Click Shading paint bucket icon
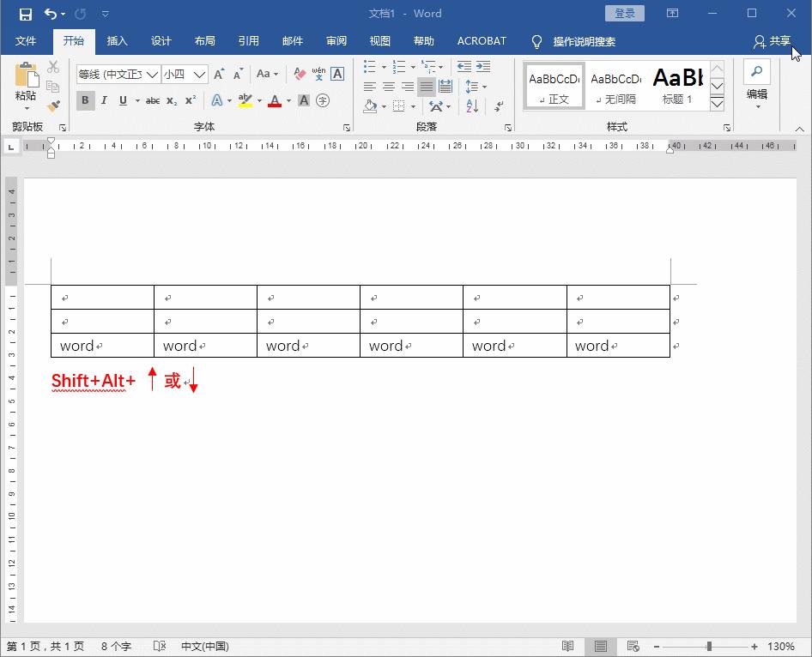This screenshot has width=812, height=657. click(x=370, y=106)
